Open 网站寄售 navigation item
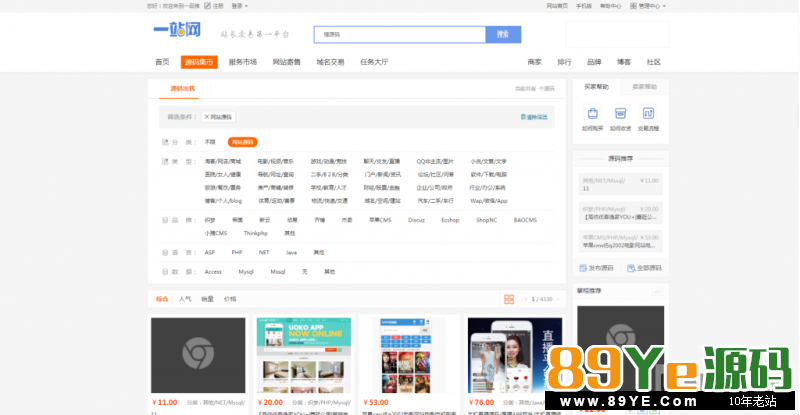 point(286,62)
